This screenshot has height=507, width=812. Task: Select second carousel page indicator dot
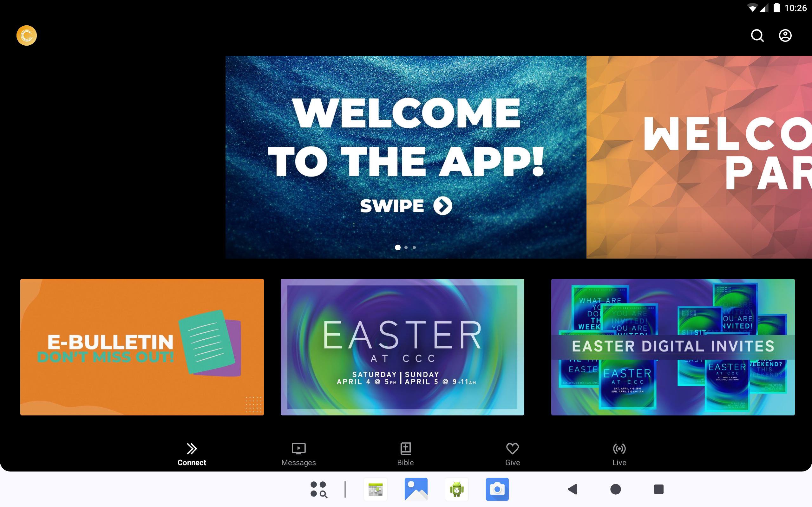click(406, 247)
